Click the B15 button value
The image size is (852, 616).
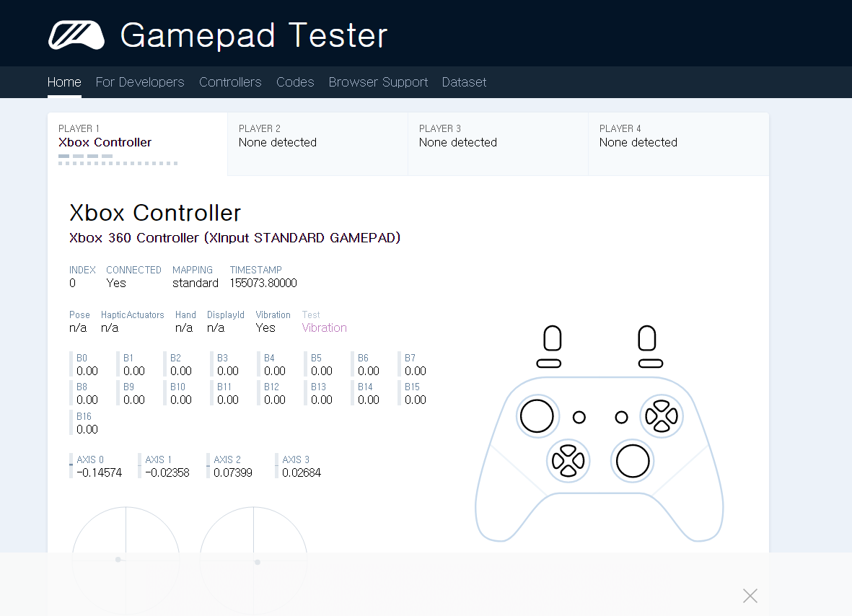[415, 400]
